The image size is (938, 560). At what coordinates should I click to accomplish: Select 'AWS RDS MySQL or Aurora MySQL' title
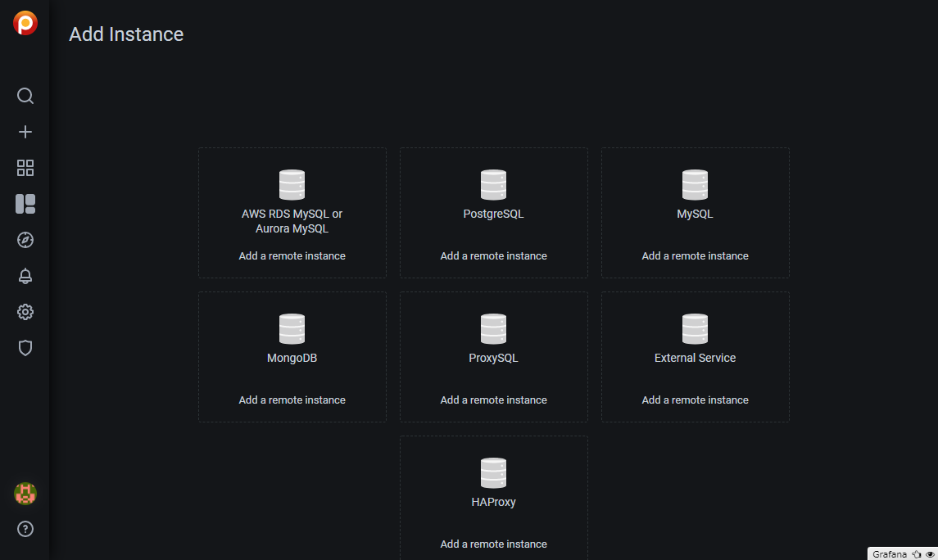click(x=292, y=221)
